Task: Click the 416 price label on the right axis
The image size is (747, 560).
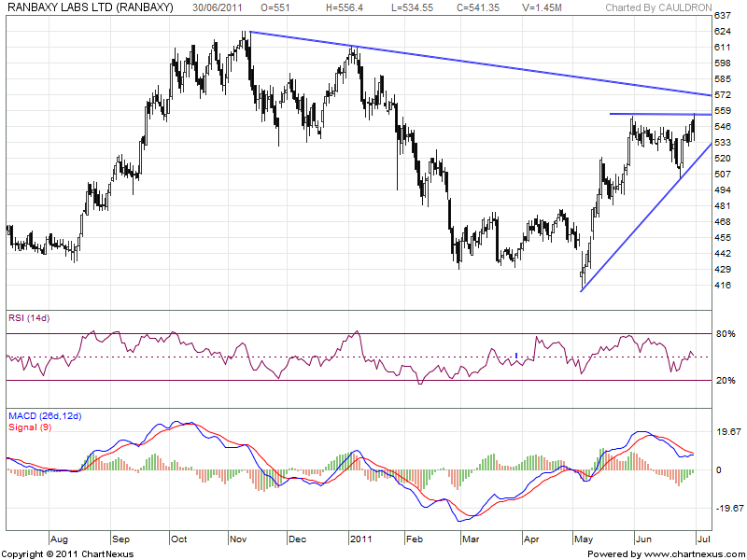Action: tap(723, 286)
